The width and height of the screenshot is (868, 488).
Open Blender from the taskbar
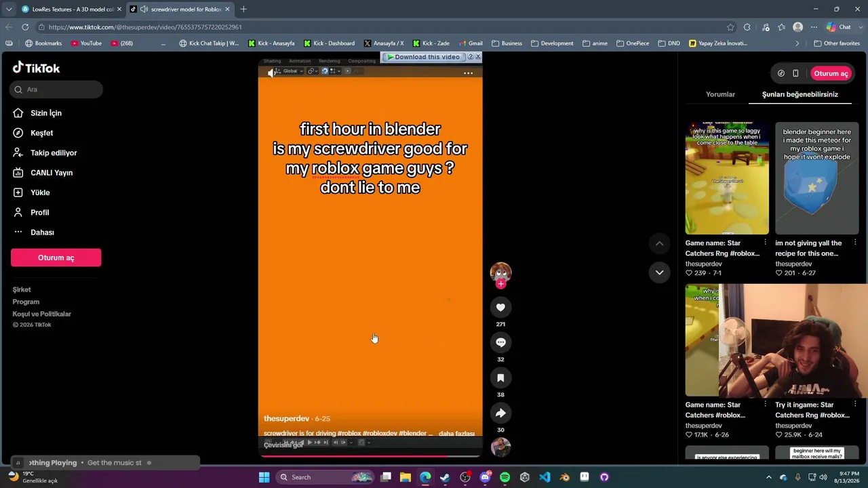pyautogui.click(x=564, y=477)
